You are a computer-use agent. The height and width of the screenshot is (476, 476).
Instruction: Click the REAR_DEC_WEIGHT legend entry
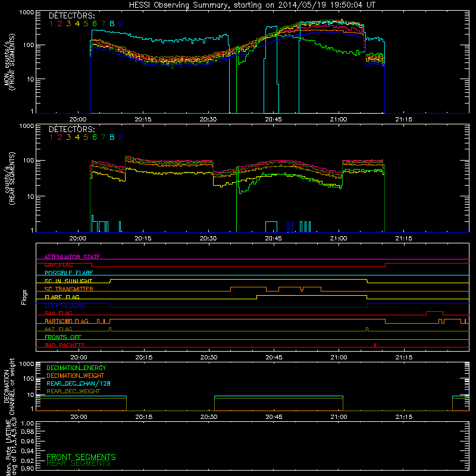pos(73,392)
